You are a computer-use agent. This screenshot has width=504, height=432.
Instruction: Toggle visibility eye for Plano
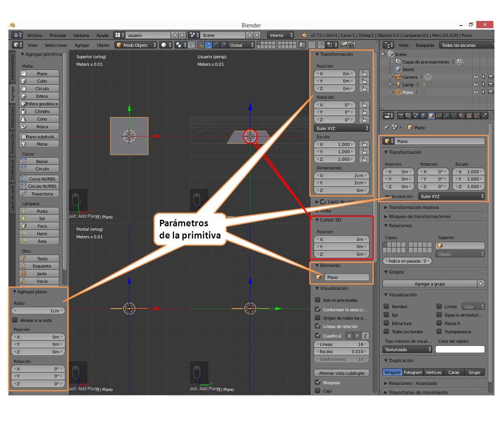(476, 92)
